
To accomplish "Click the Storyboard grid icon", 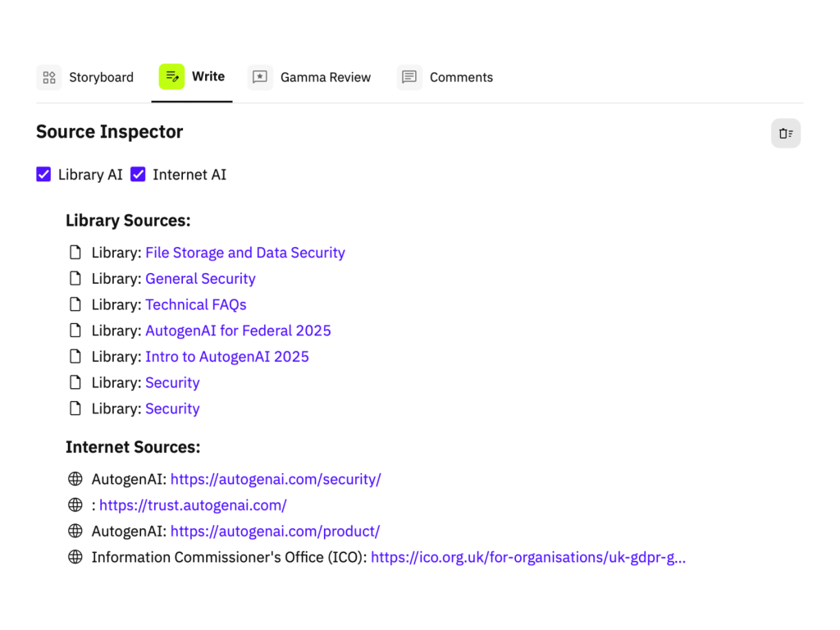I will [49, 77].
